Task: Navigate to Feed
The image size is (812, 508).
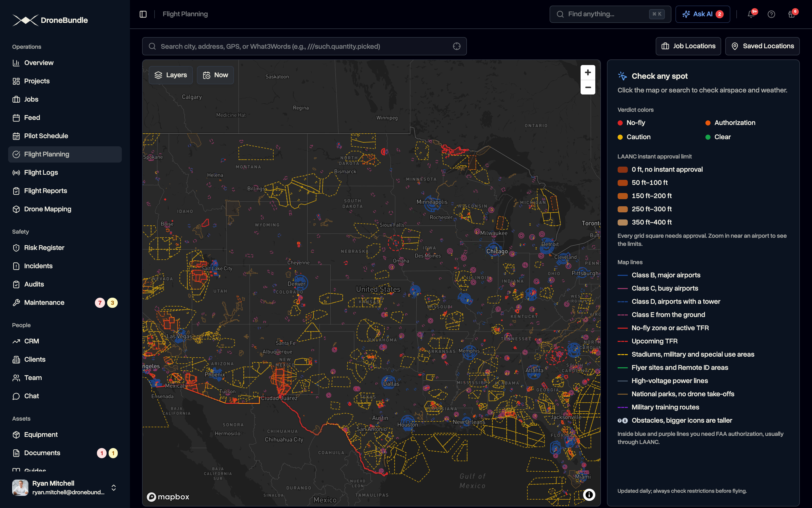Action: point(65,118)
